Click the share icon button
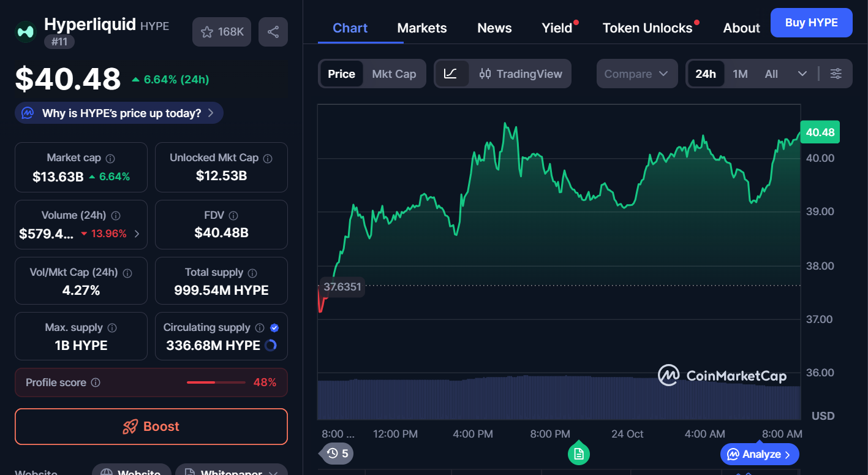This screenshot has height=475, width=868. (x=273, y=32)
